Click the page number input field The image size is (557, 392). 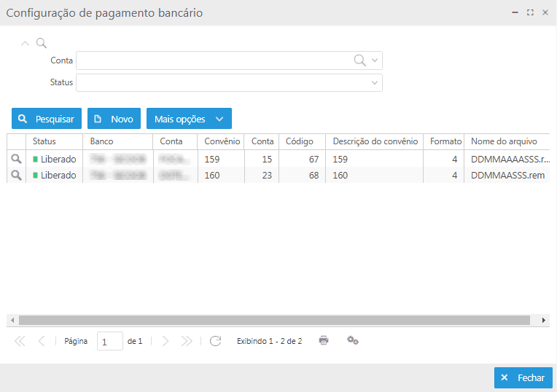pyautogui.click(x=109, y=341)
